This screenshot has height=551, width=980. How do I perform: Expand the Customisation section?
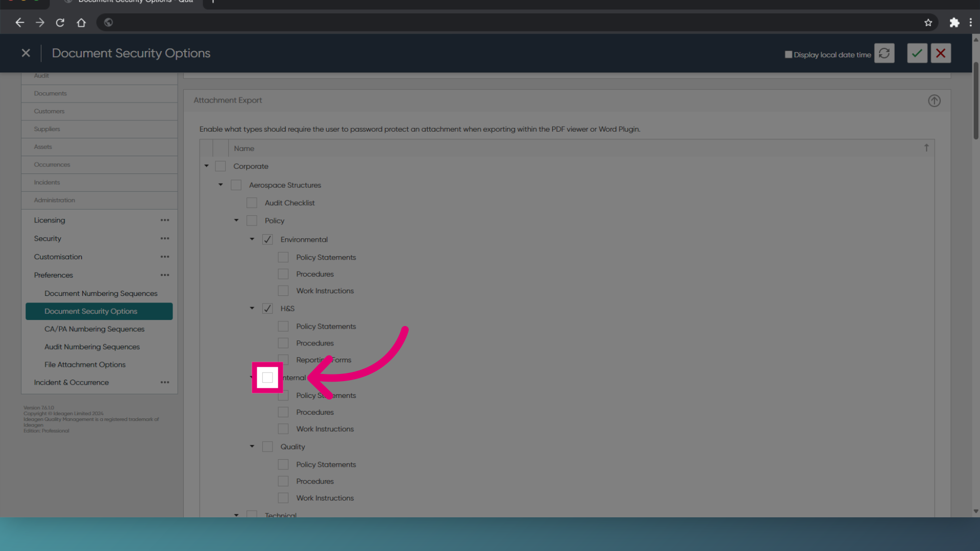[58, 257]
